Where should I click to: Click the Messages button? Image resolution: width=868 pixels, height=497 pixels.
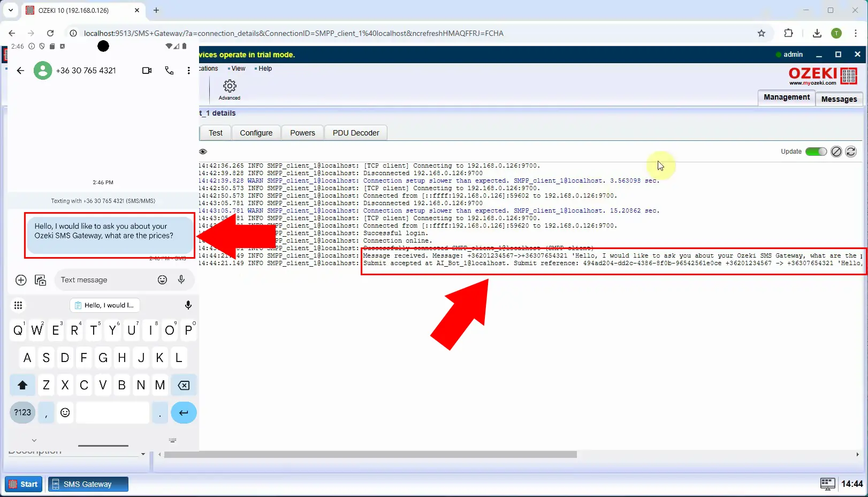[x=839, y=99]
